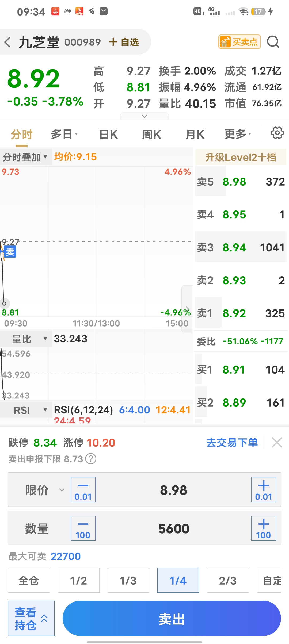Image resolution: width=289 pixels, height=644 pixels.
Task: Select 卖1 price 8.92 row
Action: click(x=241, y=313)
